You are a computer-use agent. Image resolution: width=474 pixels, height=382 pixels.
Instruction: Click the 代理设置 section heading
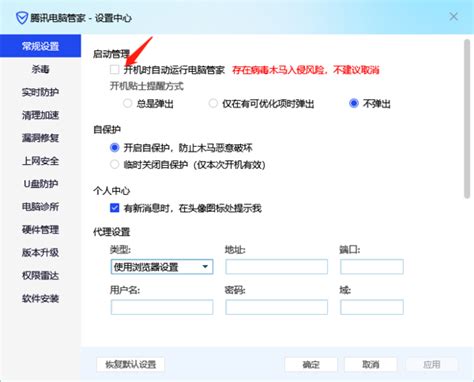click(x=111, y=232)
